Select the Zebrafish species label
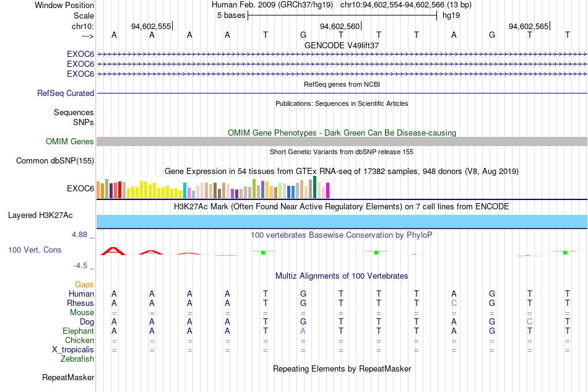The image size is (588, 392). point(77,359)
